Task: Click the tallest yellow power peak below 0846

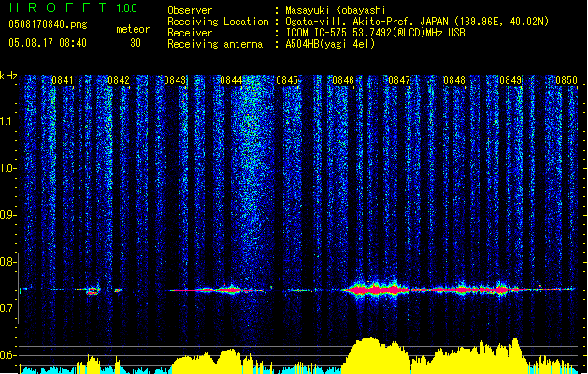Action: coord(369,354)
